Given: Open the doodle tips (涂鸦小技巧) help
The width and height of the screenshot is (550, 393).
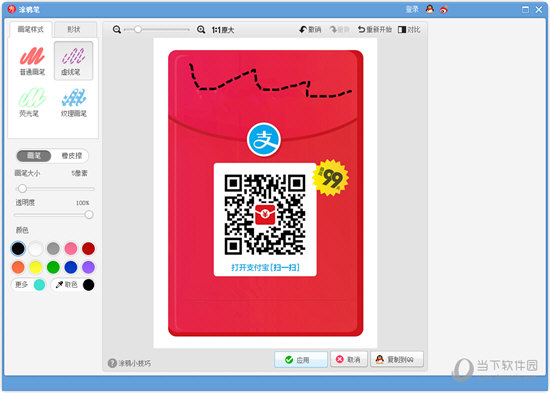Looking at the screenshot, I should pos(129,363).
